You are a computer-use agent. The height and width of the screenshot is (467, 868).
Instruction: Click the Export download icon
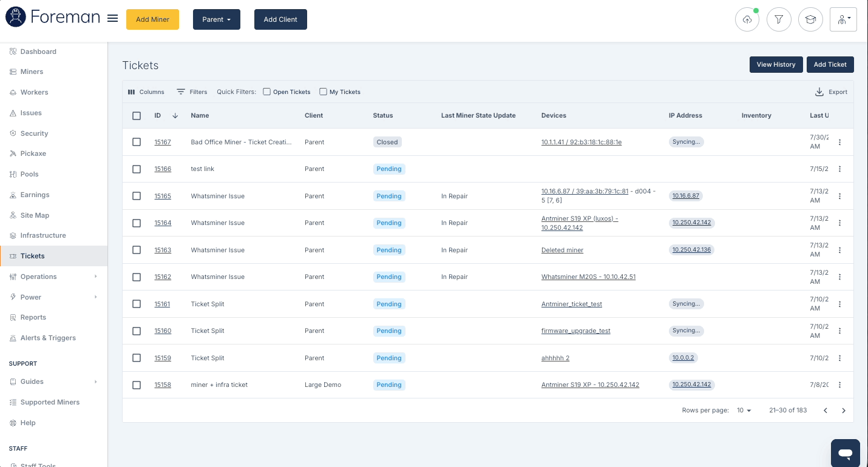819,92
